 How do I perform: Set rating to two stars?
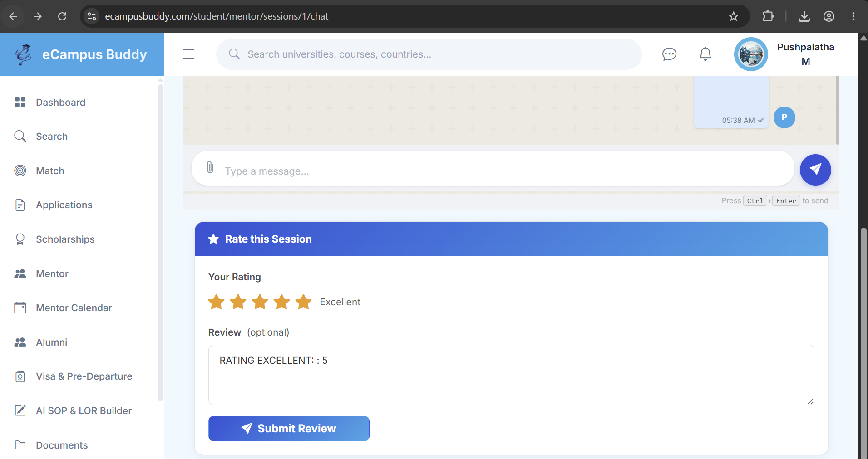[238, 302]
